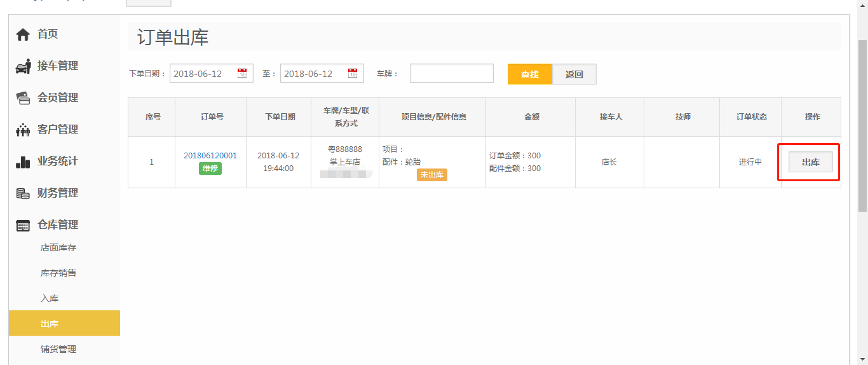This screenshot has width=868, height=365.
Task: Open 店面库存 submenu item
Action: [x=58, y=247]
